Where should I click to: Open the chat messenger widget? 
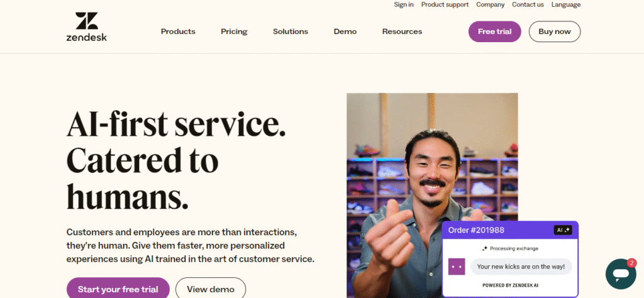coord(621,274)
